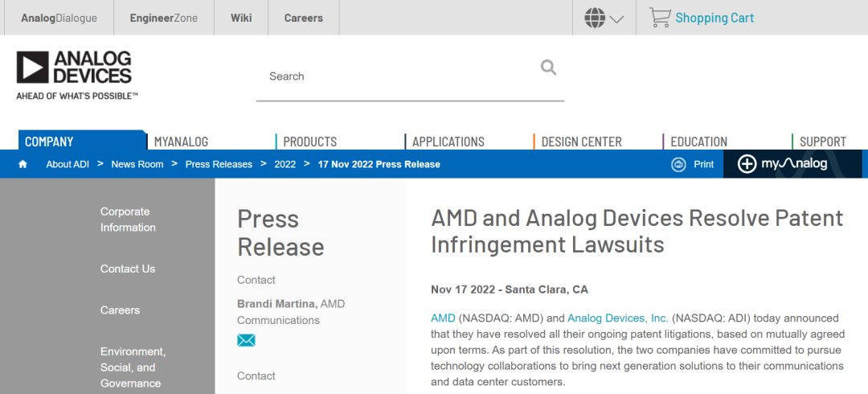Image resolution: width=868 pixels, height=394 pixels.
Task: Select the DESIGN CENTER tab
Action: pyautogui.click(x=581, y=142)
